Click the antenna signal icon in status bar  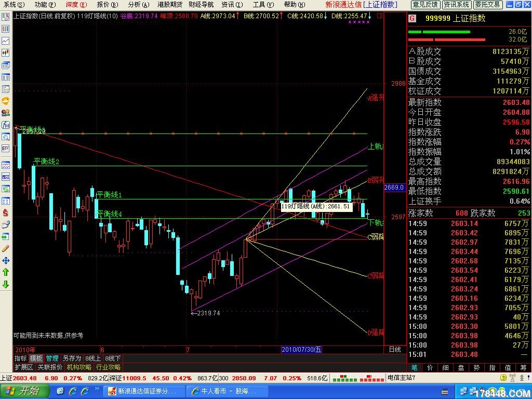[x=513, y=378]
